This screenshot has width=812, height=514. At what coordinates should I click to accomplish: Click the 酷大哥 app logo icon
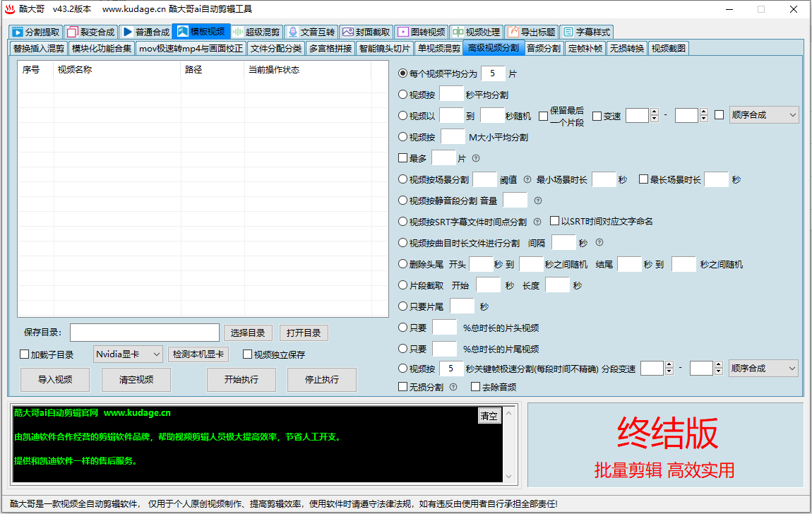(x=10, y=8)
